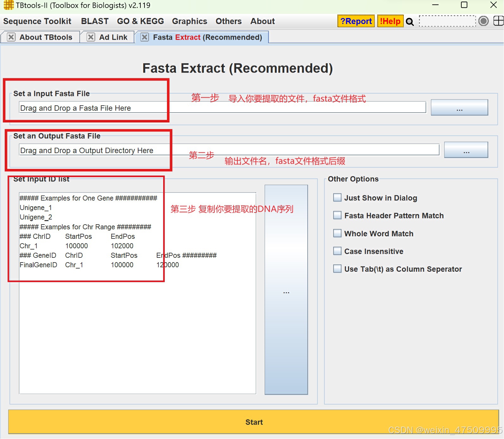Click the ?Report button
Screen dimensions: 504x439
click(356, 21)
